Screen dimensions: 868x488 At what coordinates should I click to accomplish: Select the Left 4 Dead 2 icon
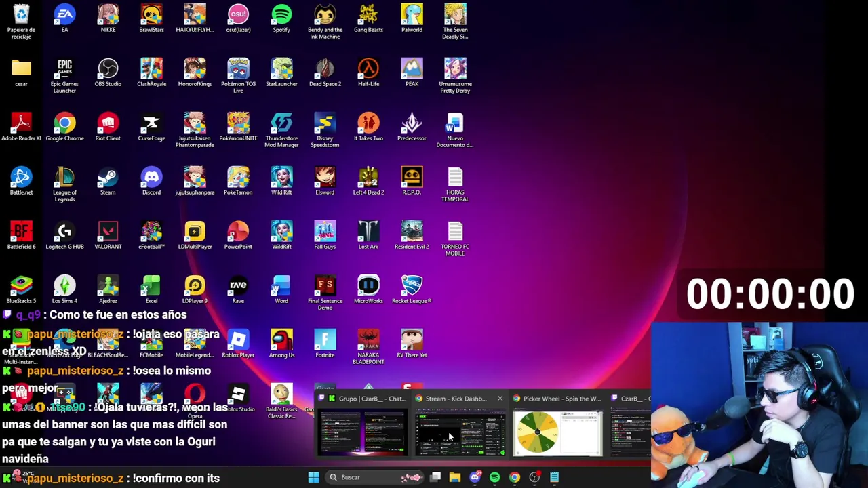368,181
